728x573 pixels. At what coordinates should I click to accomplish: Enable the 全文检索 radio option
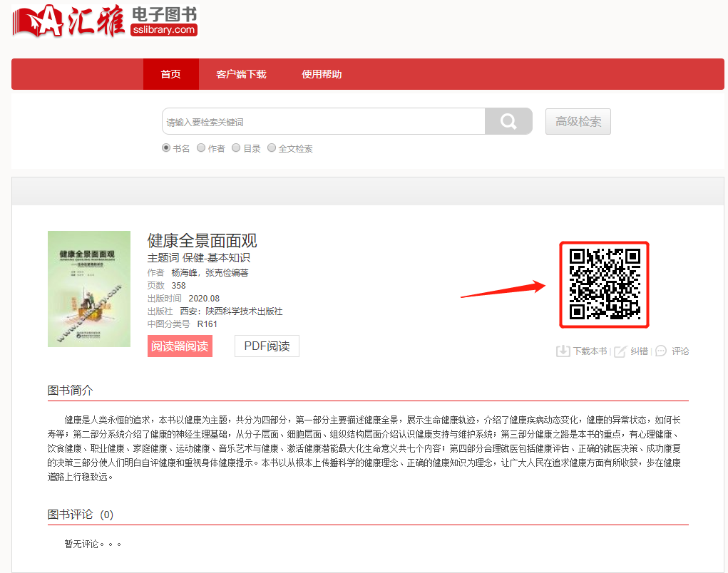click(272, 148)
